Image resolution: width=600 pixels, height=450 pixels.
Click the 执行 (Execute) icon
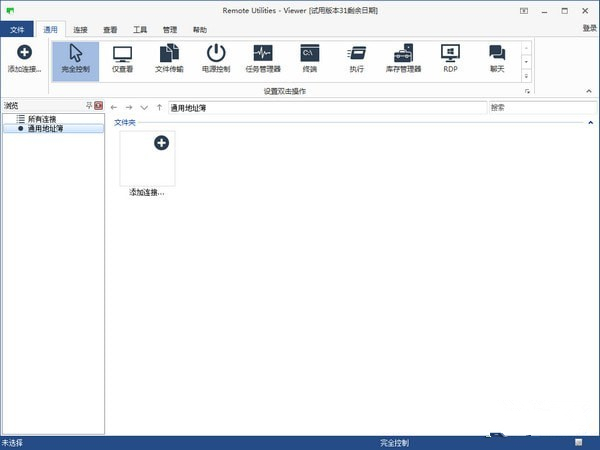pos(357,59)
